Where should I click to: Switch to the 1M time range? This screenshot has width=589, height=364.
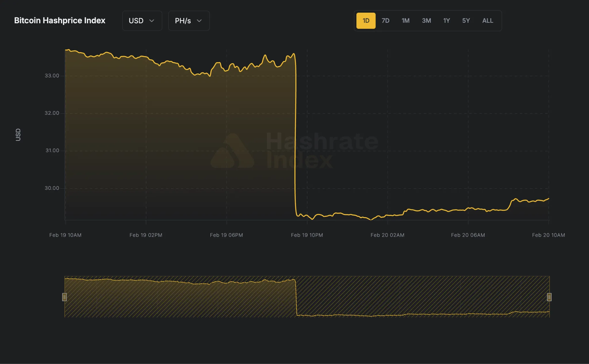click(x=406, y=21)
